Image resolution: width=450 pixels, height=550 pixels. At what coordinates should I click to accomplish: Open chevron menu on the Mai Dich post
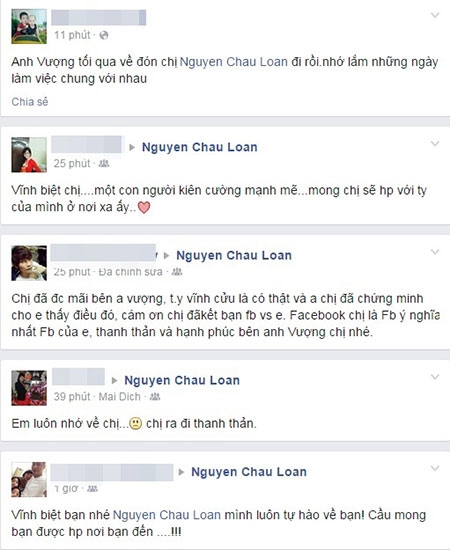(435, 377)
